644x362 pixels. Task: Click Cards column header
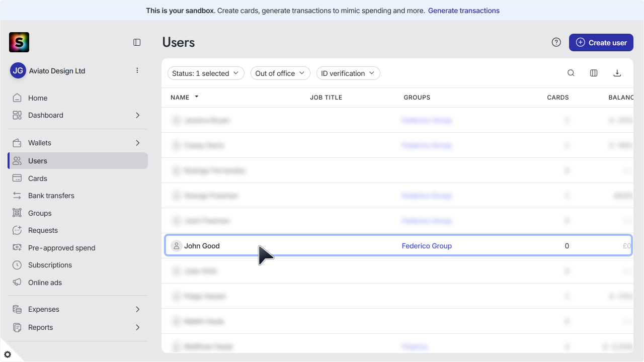coord(558,98)
